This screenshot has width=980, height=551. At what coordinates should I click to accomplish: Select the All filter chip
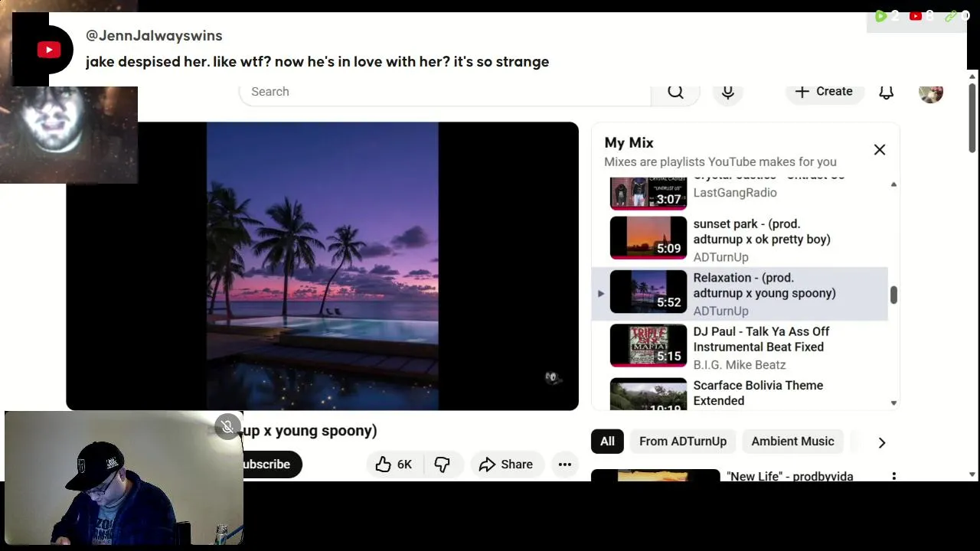[607, 442]
